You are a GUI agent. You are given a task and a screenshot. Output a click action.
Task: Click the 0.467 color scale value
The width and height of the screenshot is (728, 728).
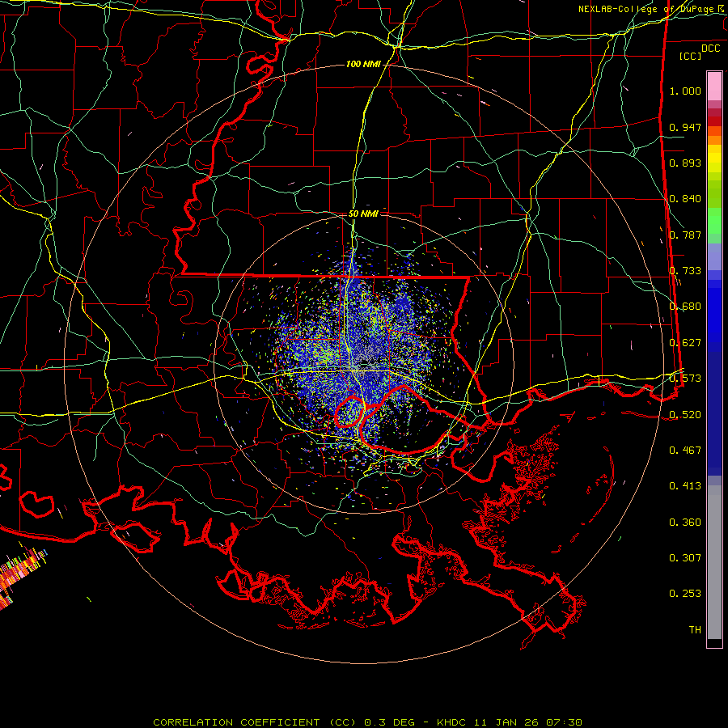[x=685, y=451]
